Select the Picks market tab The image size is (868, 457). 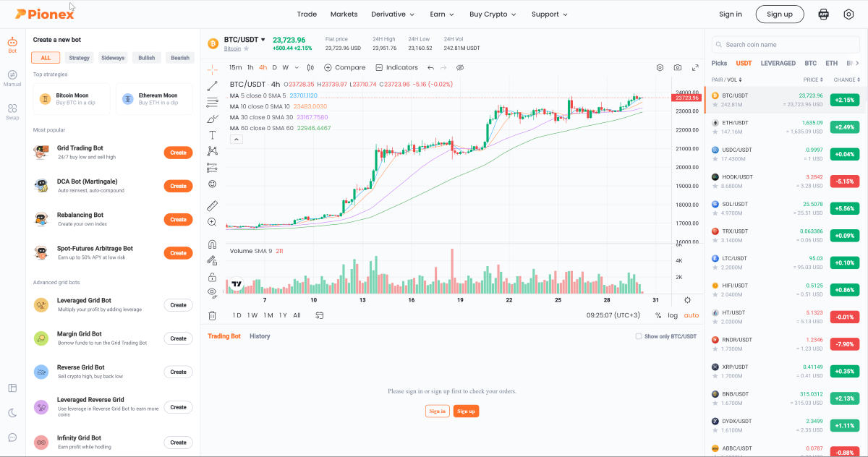[719, 63]
